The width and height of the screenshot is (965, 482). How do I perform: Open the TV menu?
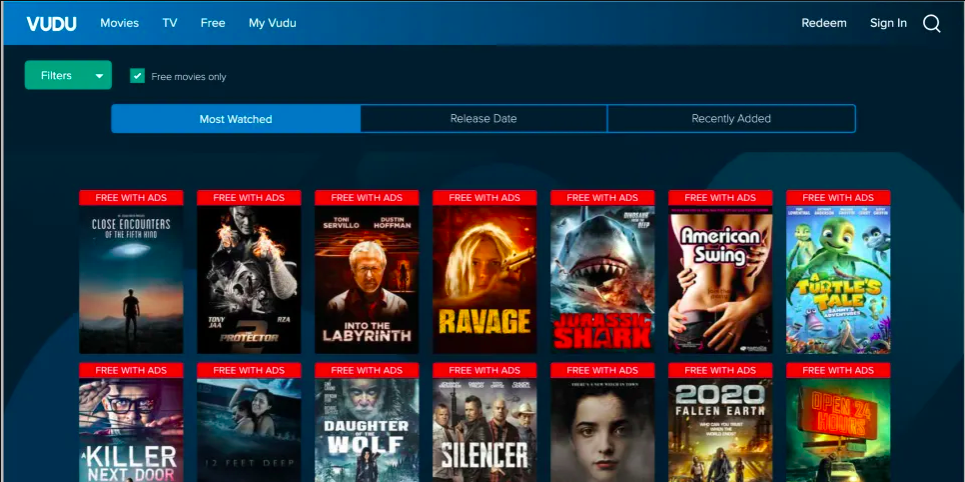[x=170, y=23]
